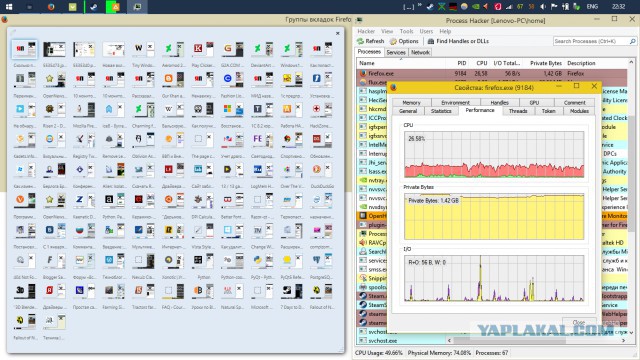Switch to the Network tab
Viewport: 640px width, 360px height.
pos(420,52)
